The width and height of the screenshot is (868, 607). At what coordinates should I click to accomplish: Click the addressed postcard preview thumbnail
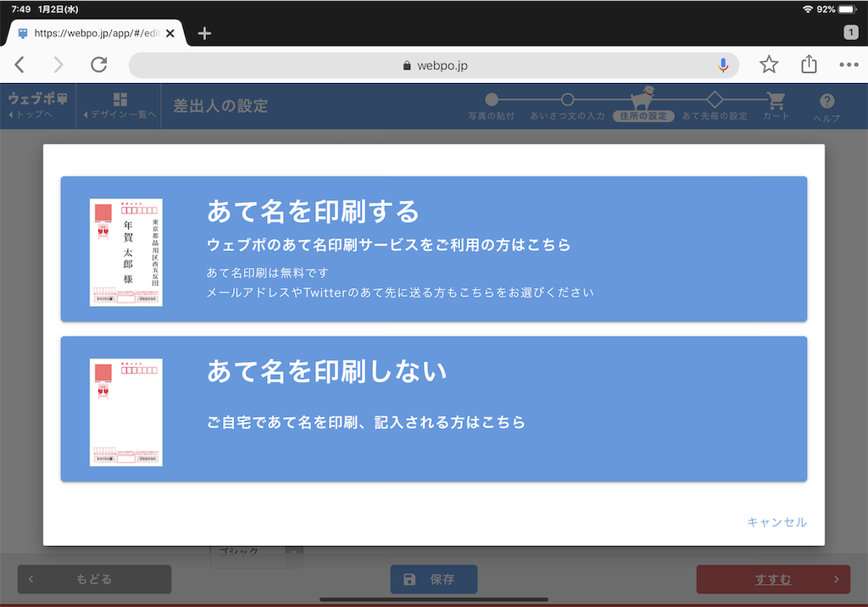pos(125,252)
